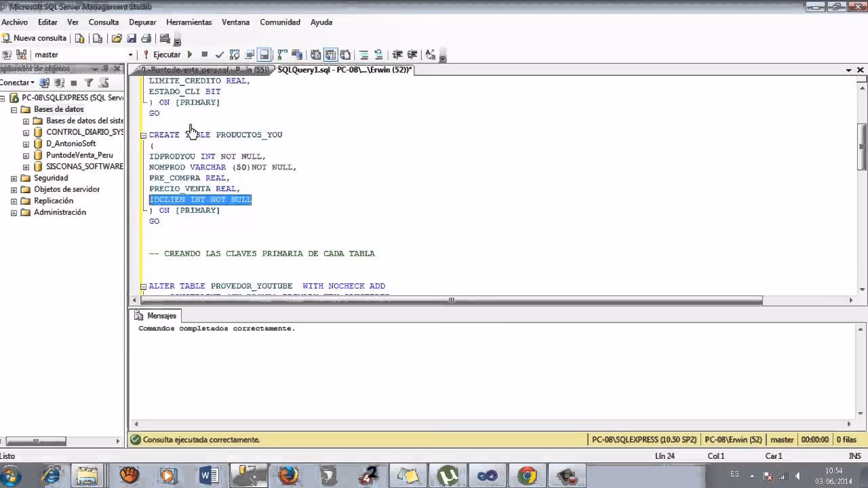Screen dimensions: 868x488
Task: Click the Ejecutar button
Action: (x=161, y=55)
